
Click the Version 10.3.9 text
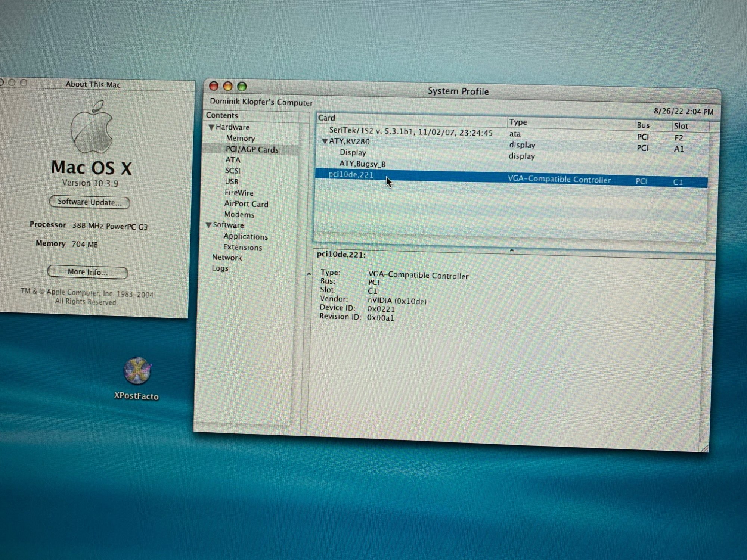(90, 183)
